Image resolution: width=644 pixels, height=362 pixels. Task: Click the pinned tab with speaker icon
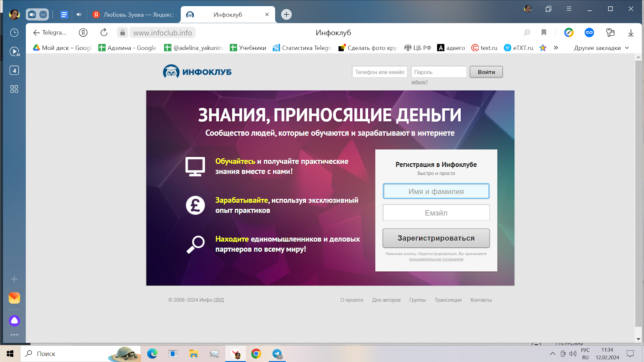click(79, 14)
